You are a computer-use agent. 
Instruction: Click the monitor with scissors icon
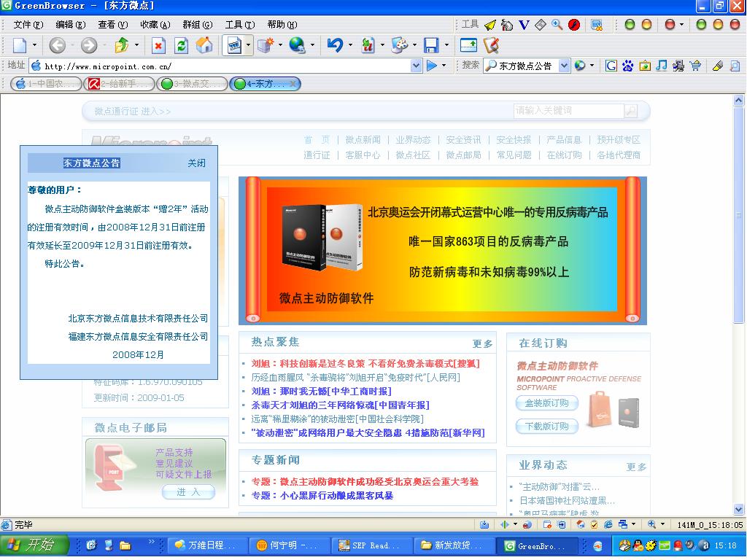click(597, 25)
